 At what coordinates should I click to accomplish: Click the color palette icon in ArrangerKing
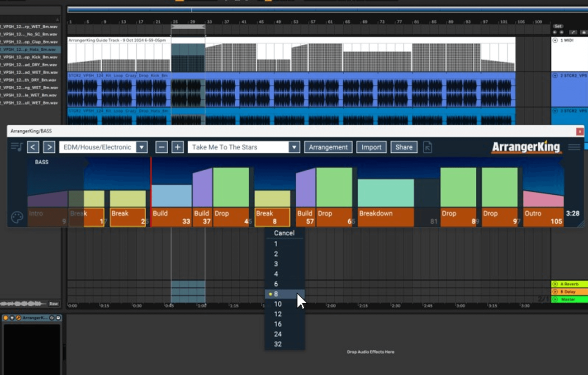pyautogui.click(x=17, y=217)
